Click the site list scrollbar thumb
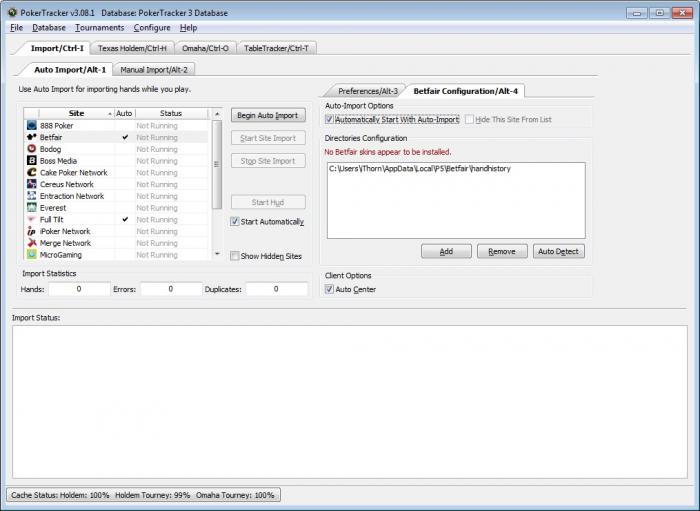 coord(217,164)
